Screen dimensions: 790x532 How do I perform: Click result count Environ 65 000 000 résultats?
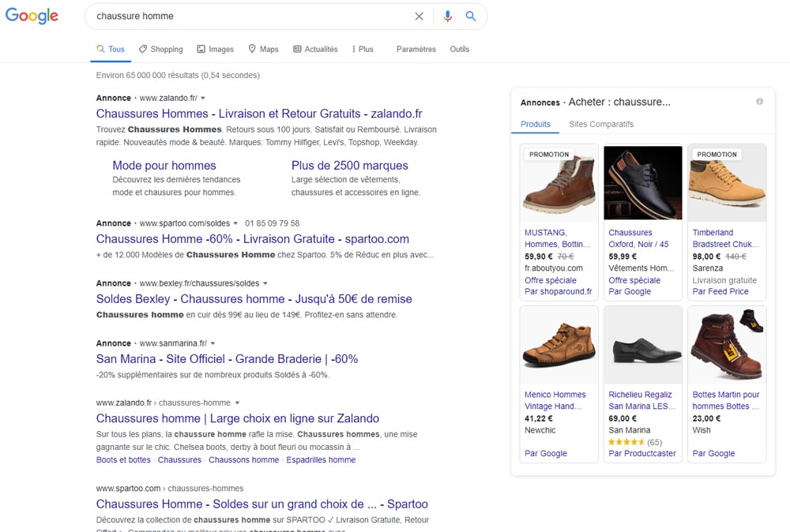(178, 76)
